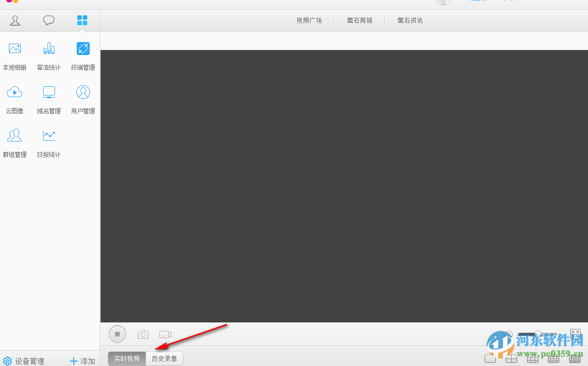Switch to 历史录像 history recordings

tap(164, 359)
